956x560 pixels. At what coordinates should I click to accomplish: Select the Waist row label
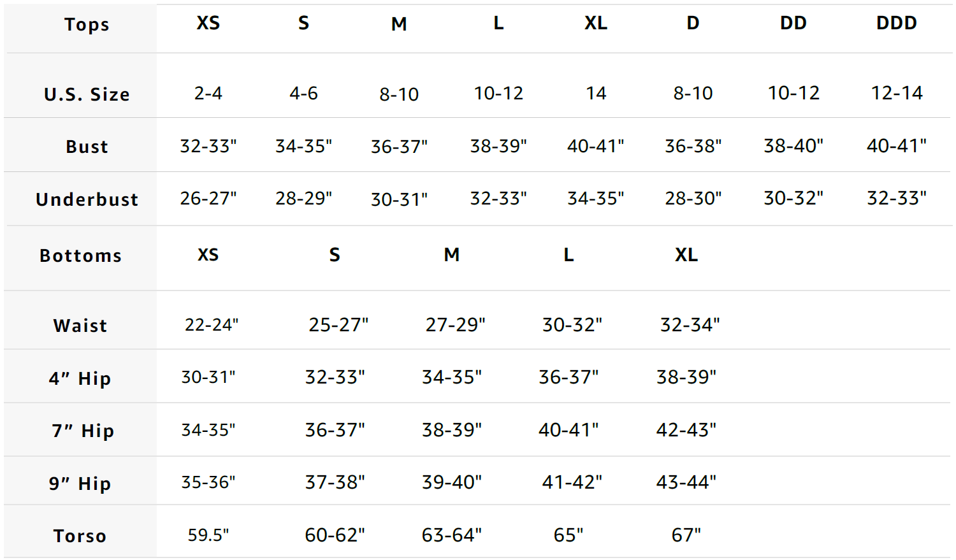[80, 326]
